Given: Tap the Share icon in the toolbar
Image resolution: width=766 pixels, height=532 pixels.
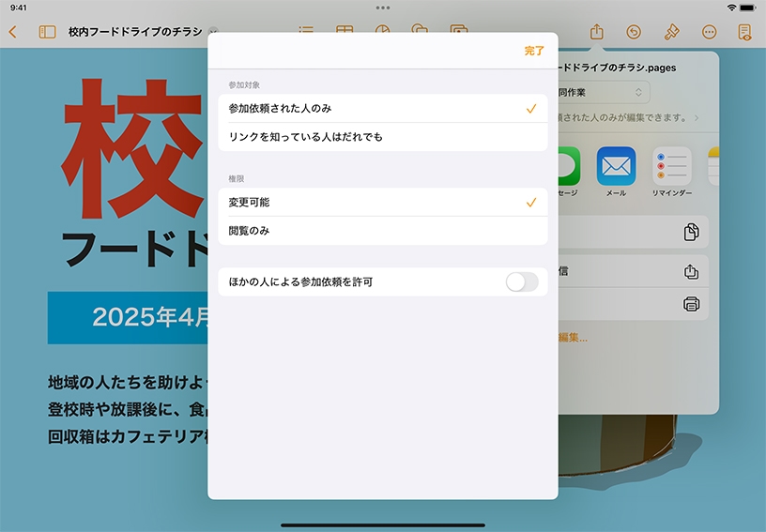Looking at the screenshot, I should 596,32.
